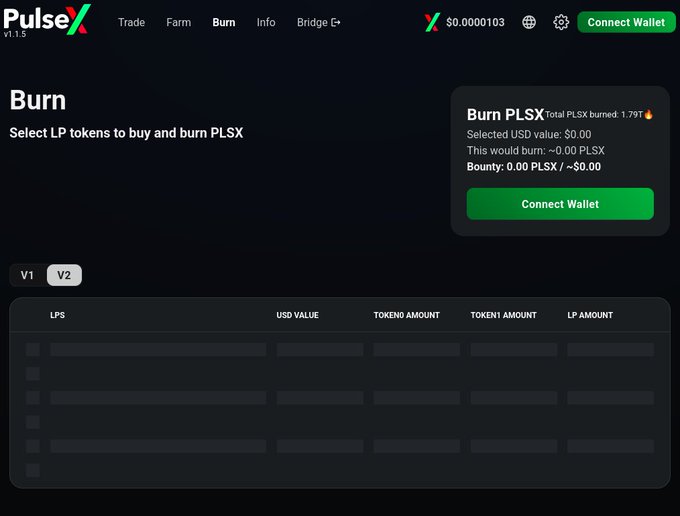Click the TOKEN0 AMOUNT column header
Image resolution: width=680 pixels, height=516 pixels.
pos(406,315)
